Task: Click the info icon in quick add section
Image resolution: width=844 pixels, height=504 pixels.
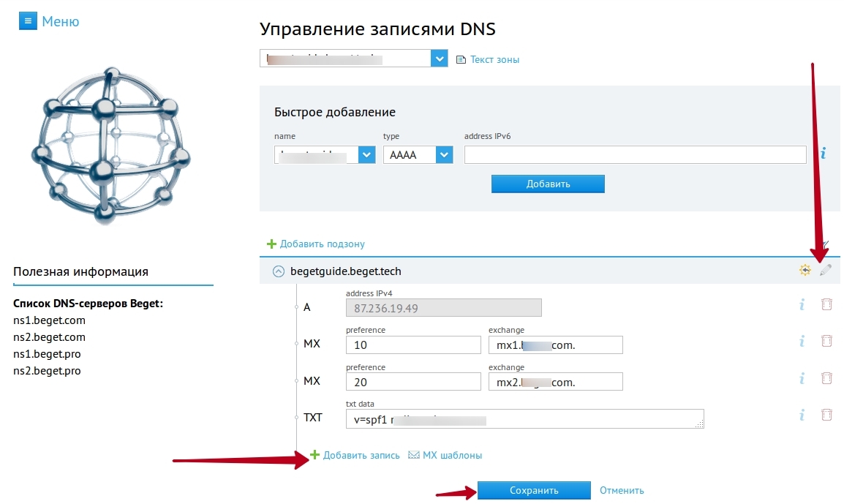Action: click(x=824, y=154)
